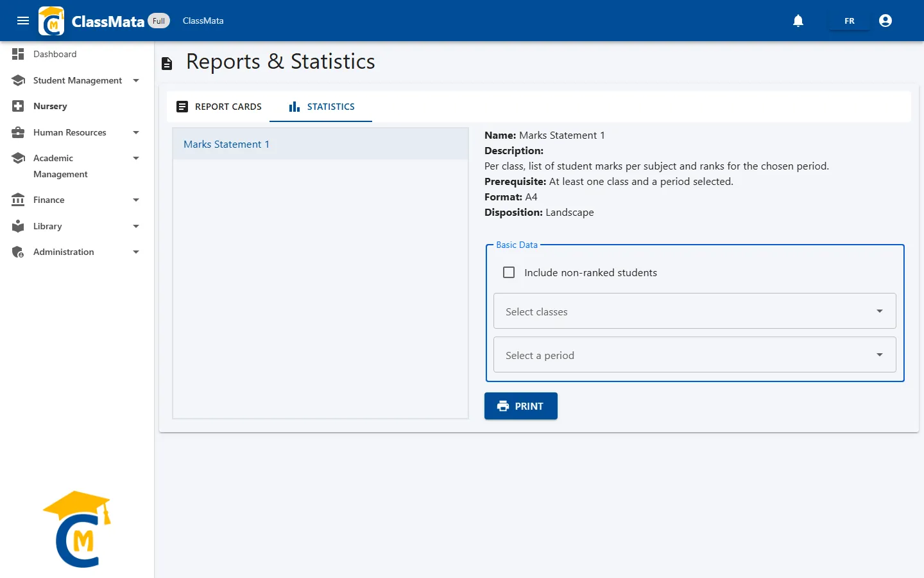924x578 pixels.
Task: Click the Print button
Action: 521,406
